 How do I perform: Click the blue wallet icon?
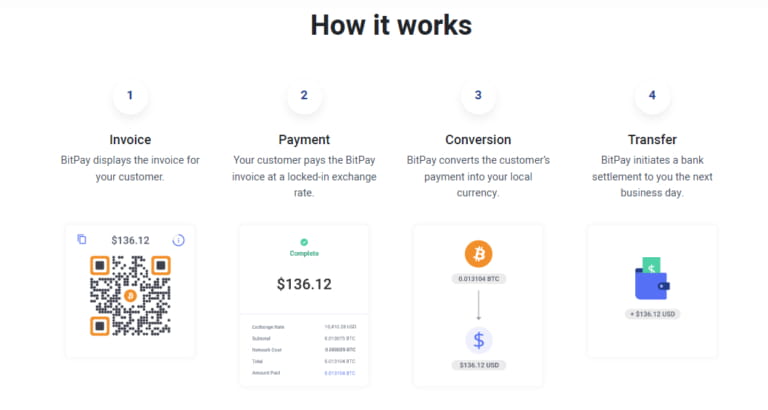click(652, 279)
